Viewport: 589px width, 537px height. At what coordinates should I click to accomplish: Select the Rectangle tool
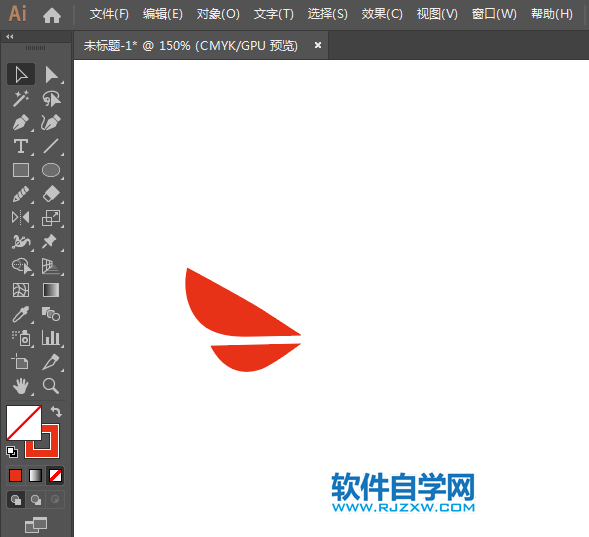click(21, 170)
